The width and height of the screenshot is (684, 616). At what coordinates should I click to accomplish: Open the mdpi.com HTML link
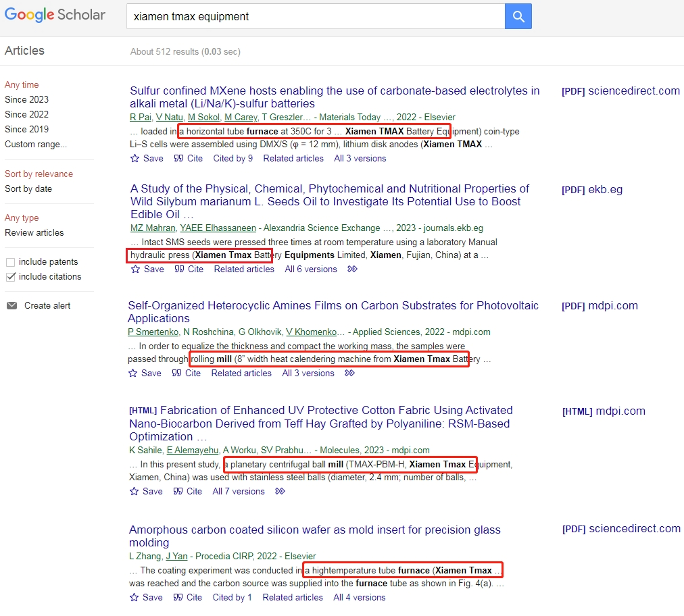tap(604, 411)
